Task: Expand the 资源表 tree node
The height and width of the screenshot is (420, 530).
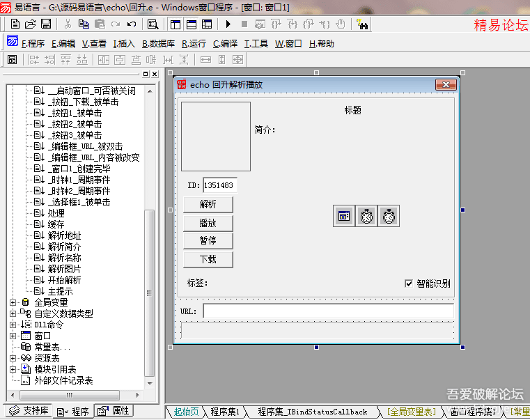Action: 13,358
